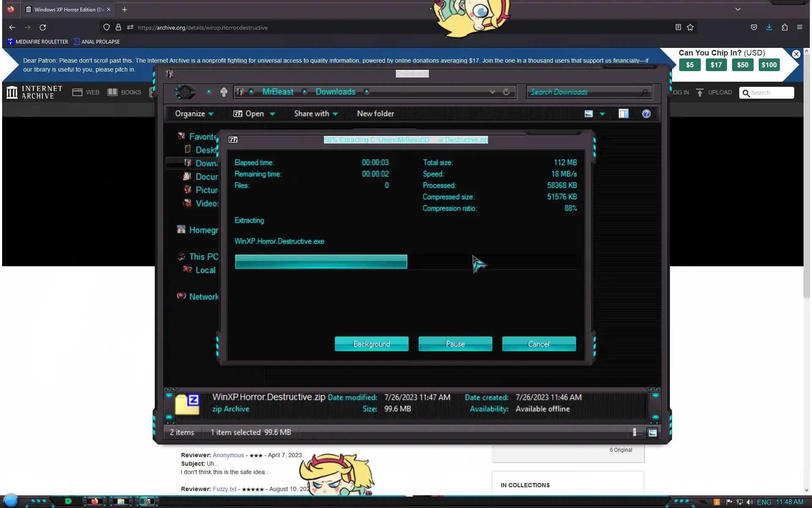Expand the change-view options arrow
The image size is (812, 508).
click(x=602, y=113)
